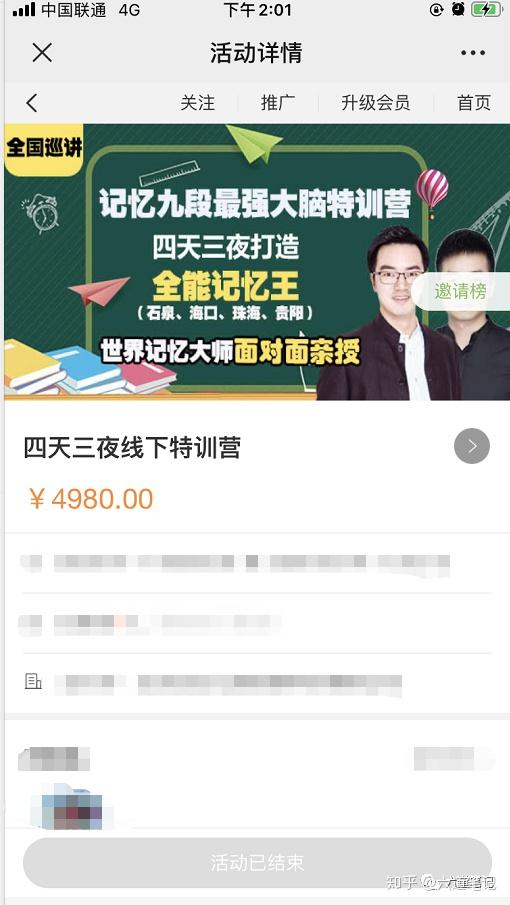This screenshot has width=510, height=905.
Task: Open the three-dots more options menu
Action: click(472, 53)
